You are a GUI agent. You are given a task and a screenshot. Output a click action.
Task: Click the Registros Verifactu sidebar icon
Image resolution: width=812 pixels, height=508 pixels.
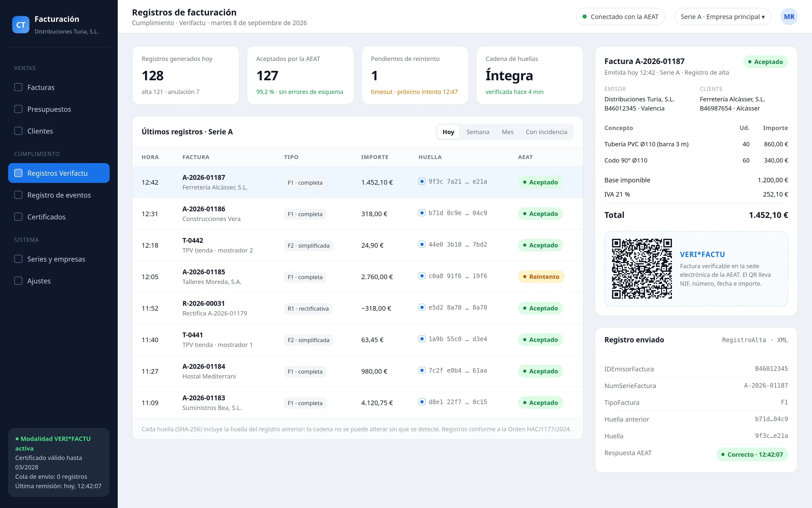click(19, 173)
